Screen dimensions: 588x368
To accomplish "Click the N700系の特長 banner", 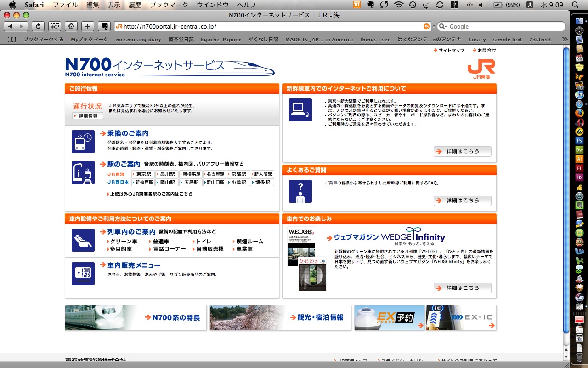I will pos(136,318).
